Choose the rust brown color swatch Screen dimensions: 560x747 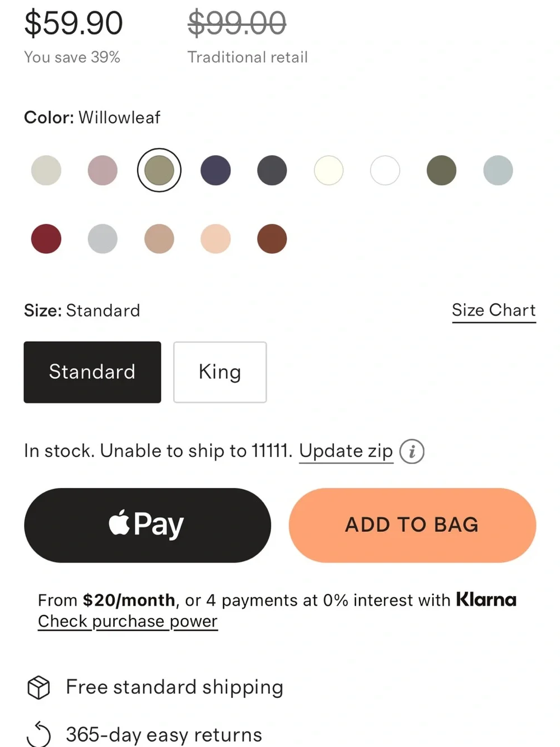(272, 239)
